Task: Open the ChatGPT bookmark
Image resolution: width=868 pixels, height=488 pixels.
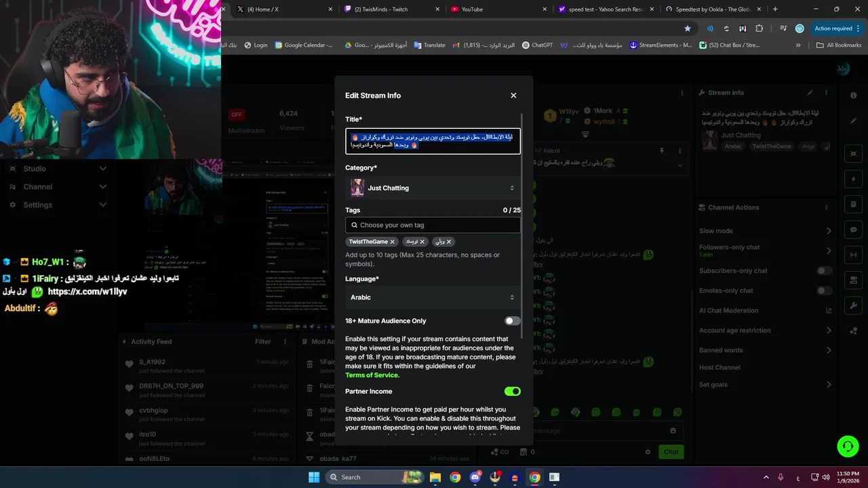Action: 537,45
